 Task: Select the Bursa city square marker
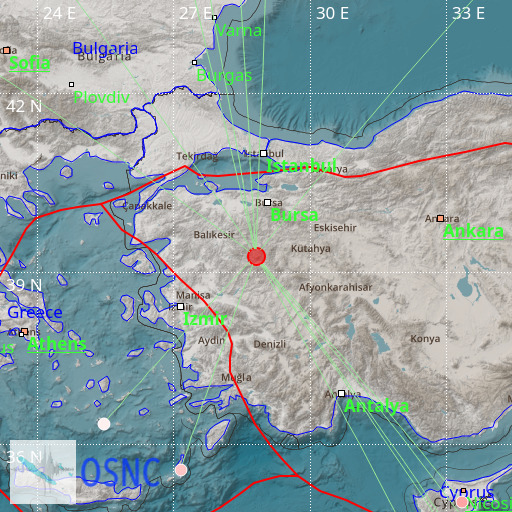click(267, 202)
